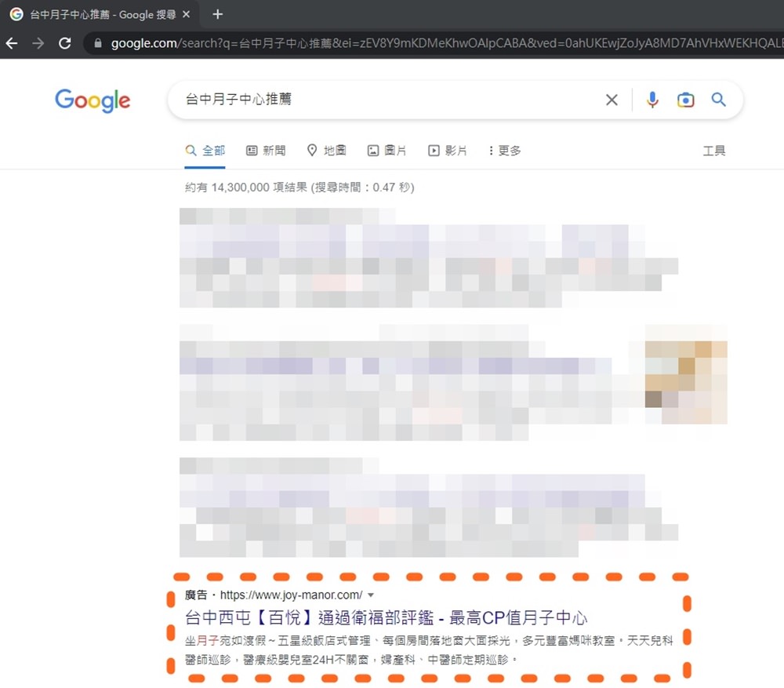This screenshot has width=784, height=688.
Task: Open the ad's joy-manor.com URL
Action: 291,595
